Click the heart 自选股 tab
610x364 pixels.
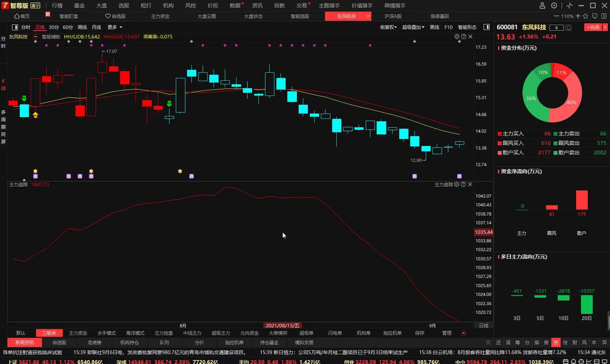(115, 16)
